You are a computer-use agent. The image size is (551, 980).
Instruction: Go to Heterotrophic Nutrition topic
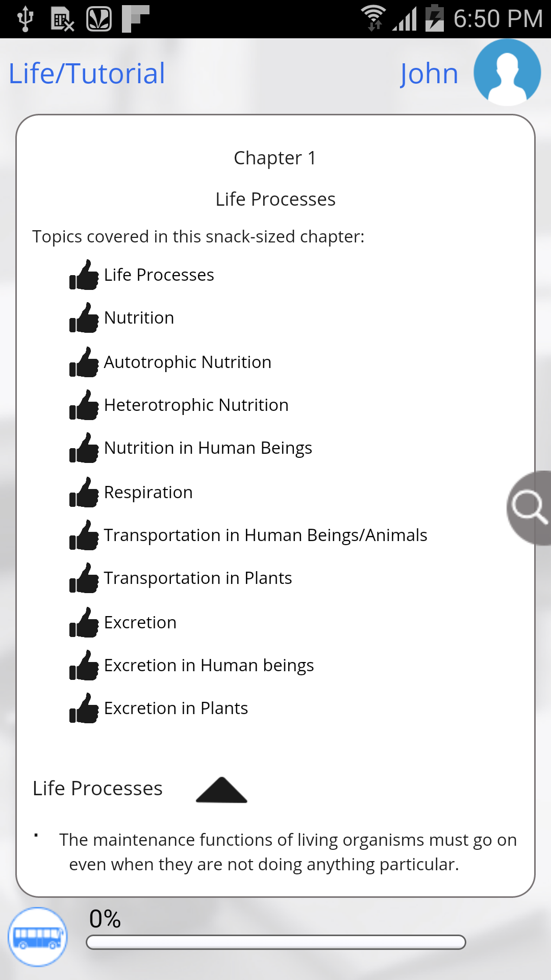[196, 405]
